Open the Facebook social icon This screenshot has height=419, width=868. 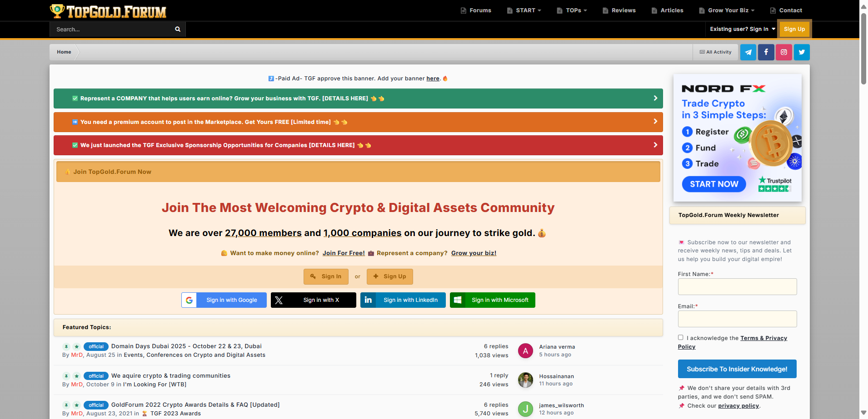point(766,52)
